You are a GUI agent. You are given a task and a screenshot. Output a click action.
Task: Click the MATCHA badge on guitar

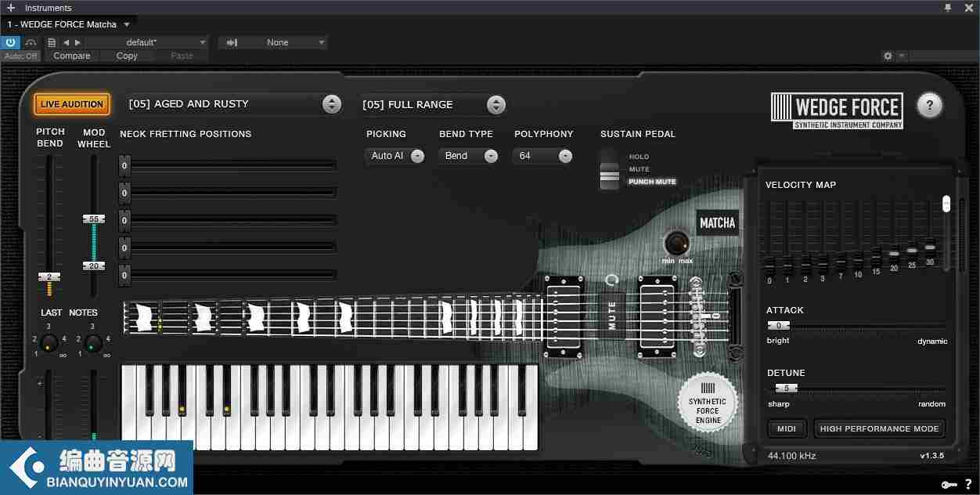pos(718,223)
